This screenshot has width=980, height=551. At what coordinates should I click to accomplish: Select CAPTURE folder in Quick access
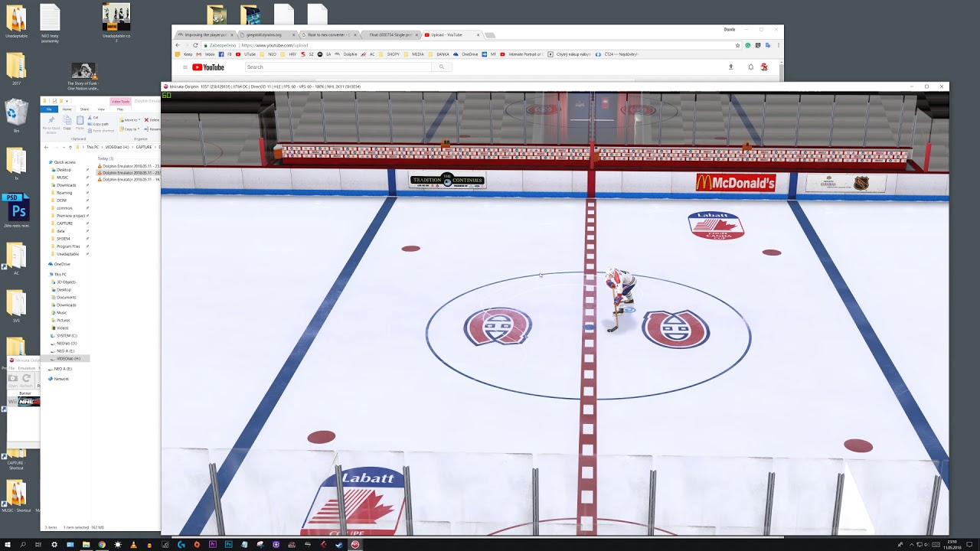(65, 223)
